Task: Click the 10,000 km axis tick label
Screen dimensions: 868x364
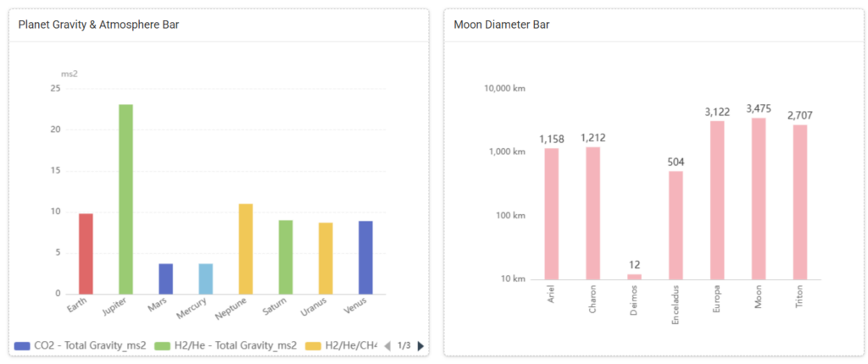Action: pyautogui.click(x=505, y=88)
